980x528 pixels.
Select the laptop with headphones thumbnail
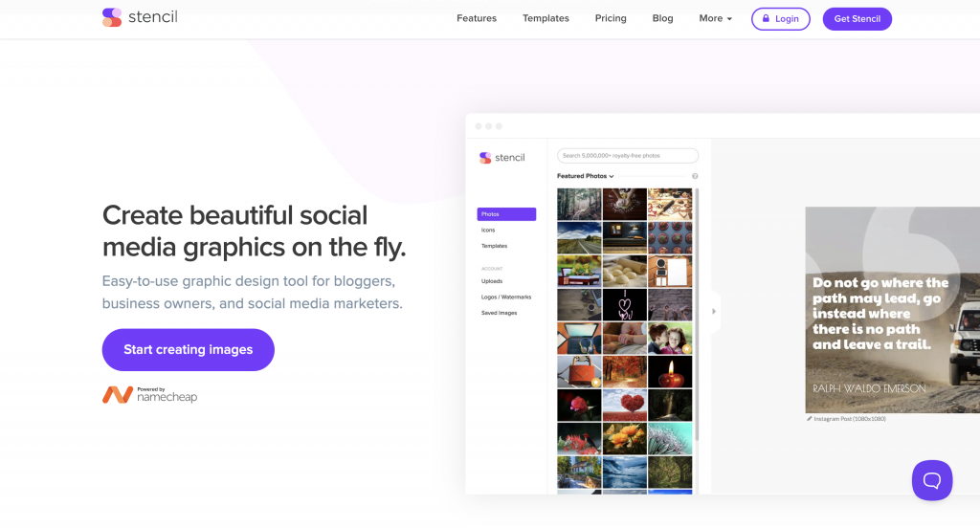click(x=579, y=338)
